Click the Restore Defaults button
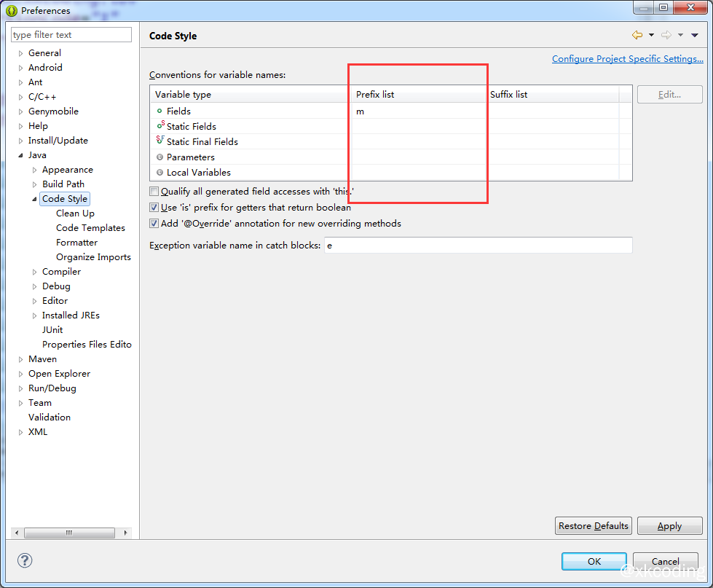 click(593, 526)
